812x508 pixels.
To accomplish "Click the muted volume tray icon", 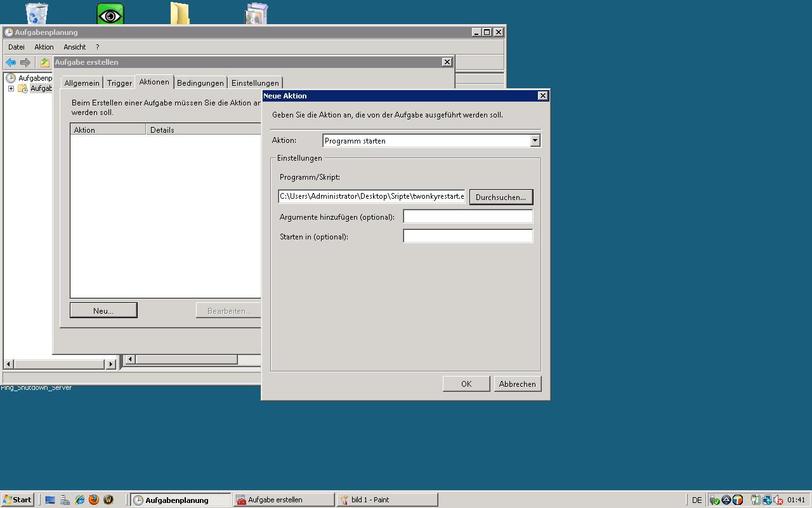I will pyautogui.click(x=778, y=500).
